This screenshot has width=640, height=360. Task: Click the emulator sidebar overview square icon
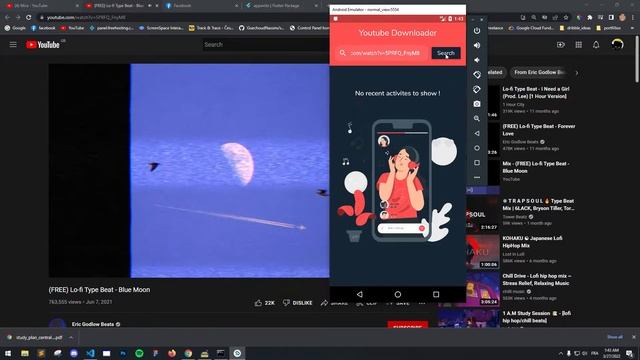tap(477, 163)
